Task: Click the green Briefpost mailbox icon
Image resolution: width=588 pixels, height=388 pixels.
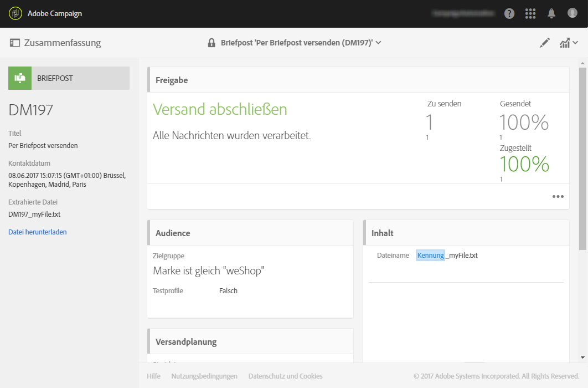Action: point(20,78)
